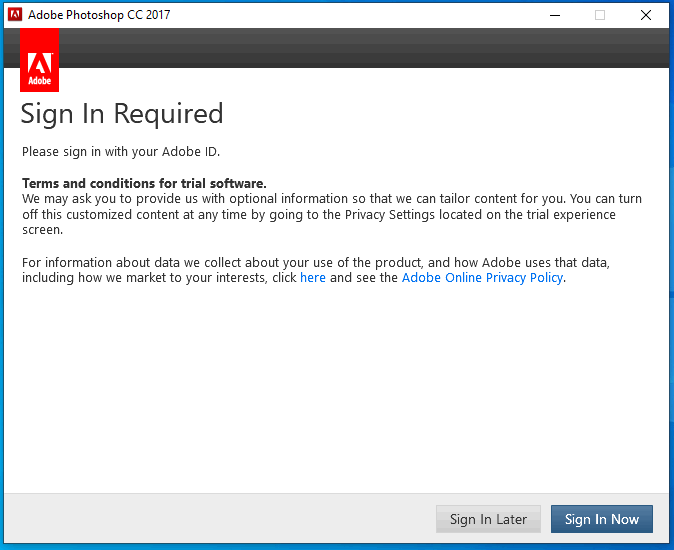674x550 pixels.
Task: Click the 'Sign In Required' heading
Action: [x=122, y=114]
